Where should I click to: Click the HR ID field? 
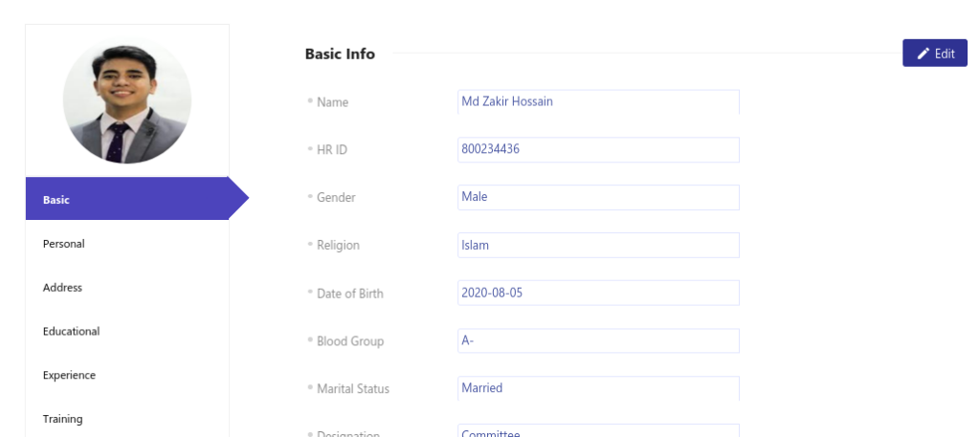599,150
